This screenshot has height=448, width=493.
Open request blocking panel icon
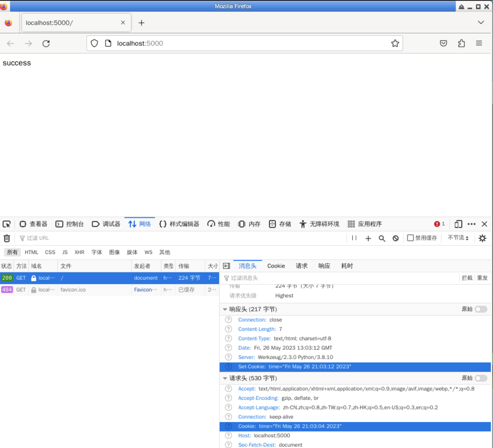[x=396, y=238]
